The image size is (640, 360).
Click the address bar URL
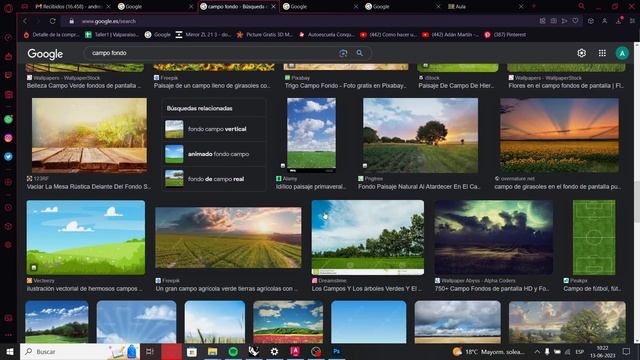click(109, 21)
